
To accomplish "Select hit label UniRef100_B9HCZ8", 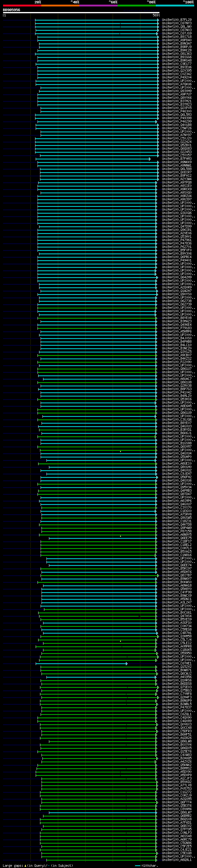I will [177, 50].
